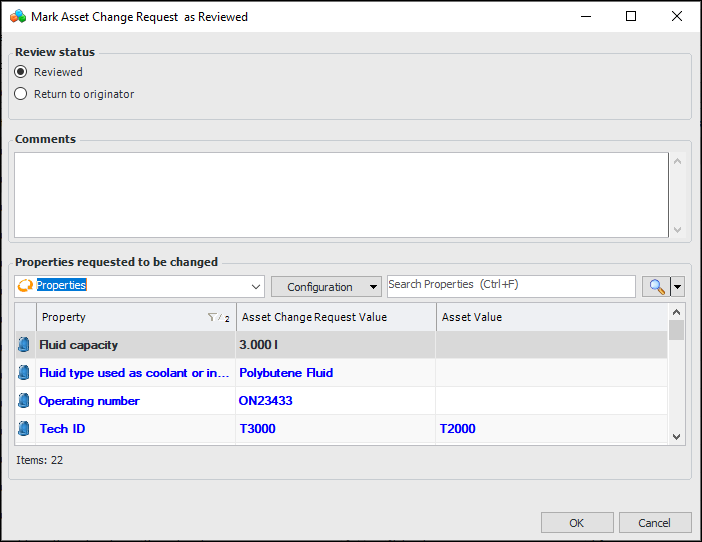Open the search options dropdown arrow
The height and width of the screenshot is (542, 702).
tap(678, 287)
